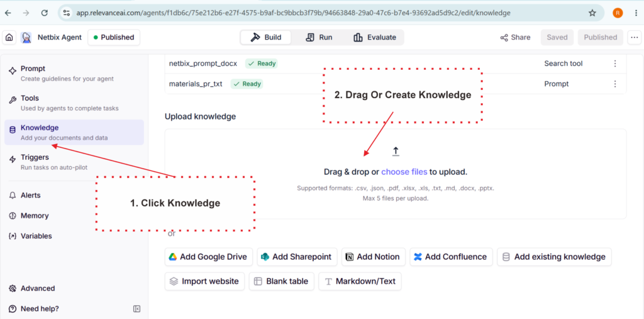
Task: Click Add Confluence button
Action: click(x=451, y=257)
